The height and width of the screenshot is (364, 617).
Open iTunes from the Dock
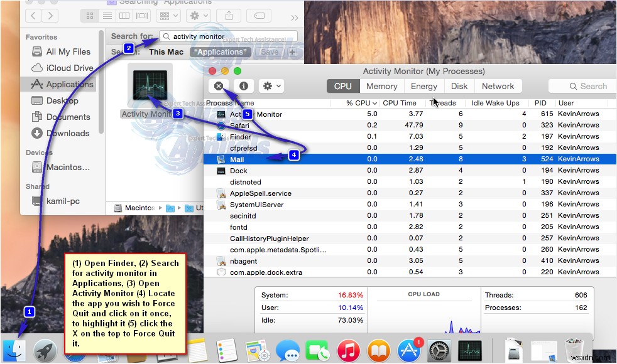(x=348, y=350)
